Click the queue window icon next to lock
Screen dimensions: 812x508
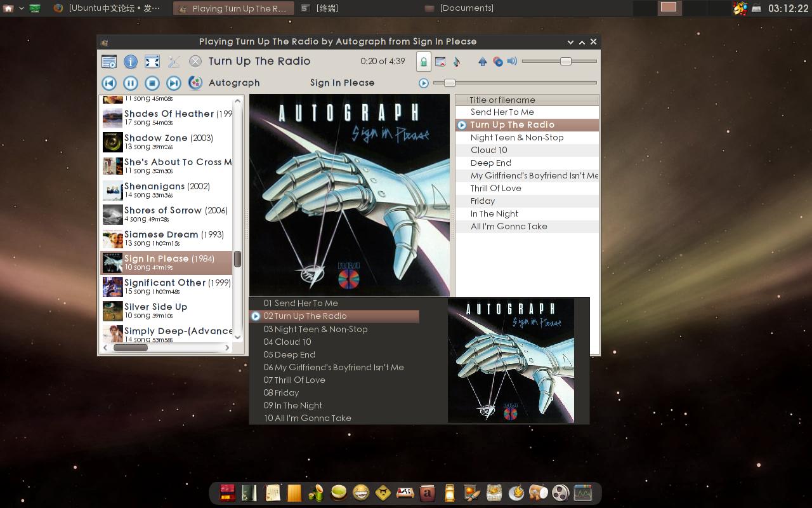440,62
